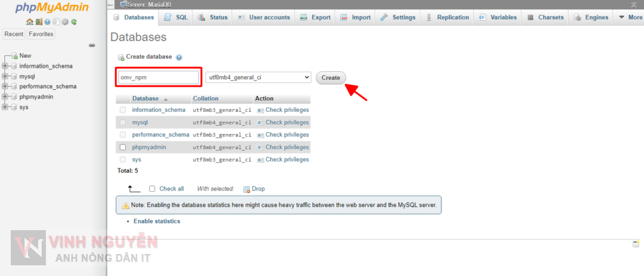Viewport: 644px width, 276px height.
Task: Open the MariaDB documentation page icon
Action: coord(56,22)
